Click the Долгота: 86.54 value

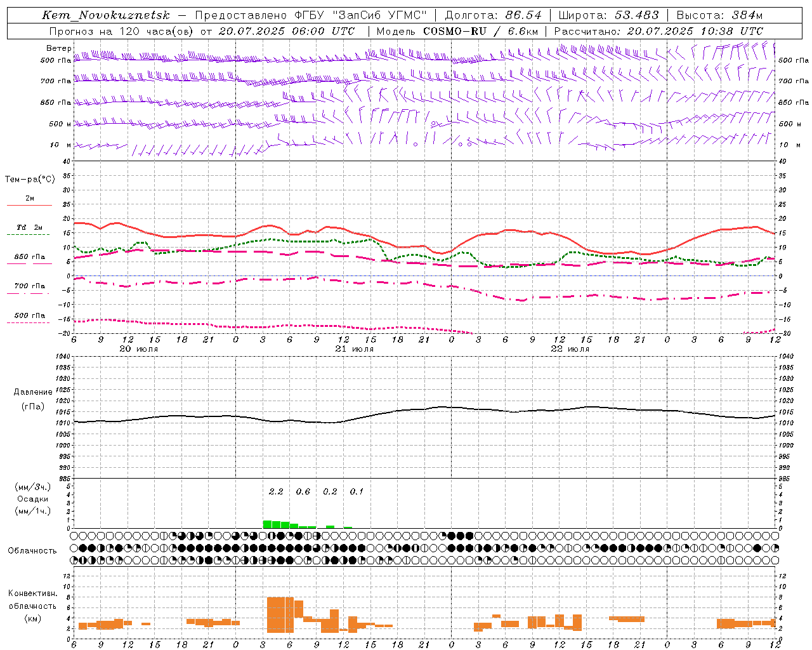[493, 15]
